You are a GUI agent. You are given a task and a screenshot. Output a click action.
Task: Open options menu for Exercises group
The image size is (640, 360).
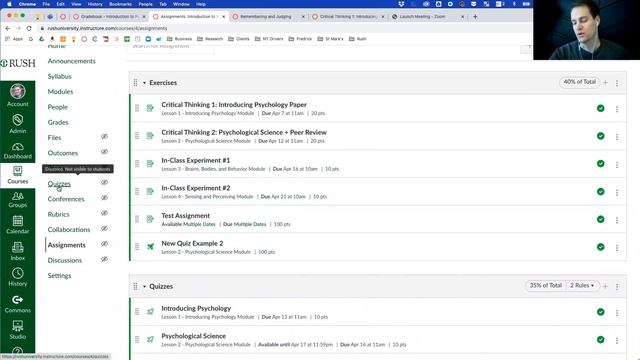click(617, 83)
